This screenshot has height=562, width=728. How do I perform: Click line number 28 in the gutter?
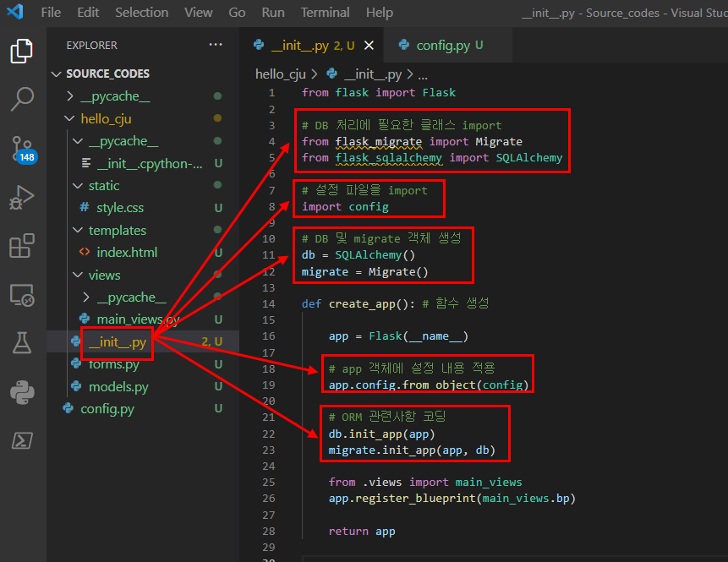pos(269,531)
